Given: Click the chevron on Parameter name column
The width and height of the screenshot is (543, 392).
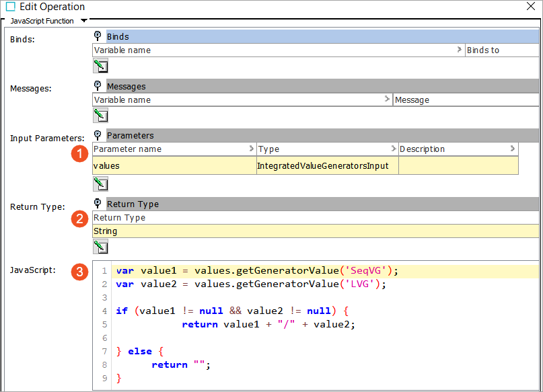Looking at the screenshot, I should [252, 149].
